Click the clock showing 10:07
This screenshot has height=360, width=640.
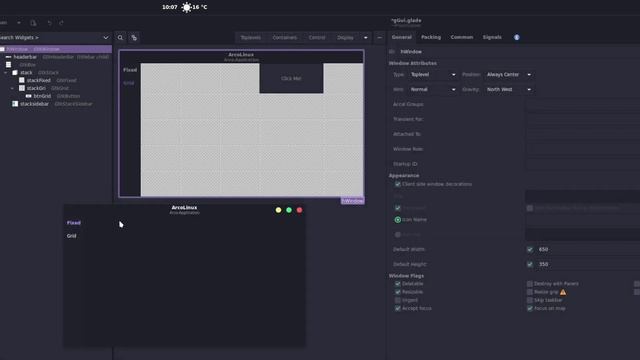pos(169,7)
